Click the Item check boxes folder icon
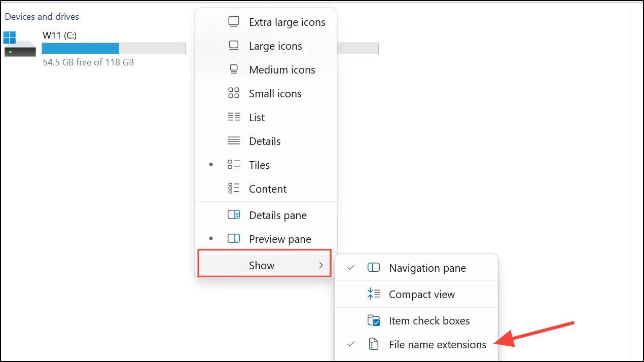644x362 pixels. coord(374,320)
